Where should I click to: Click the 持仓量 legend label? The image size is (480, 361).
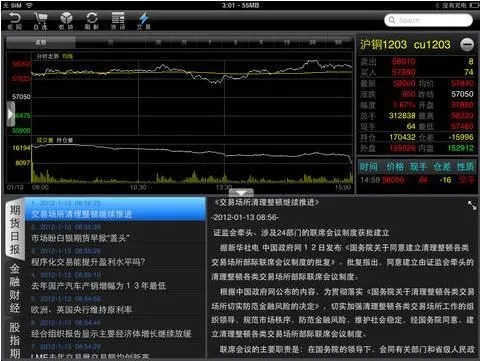coord(64,140)
